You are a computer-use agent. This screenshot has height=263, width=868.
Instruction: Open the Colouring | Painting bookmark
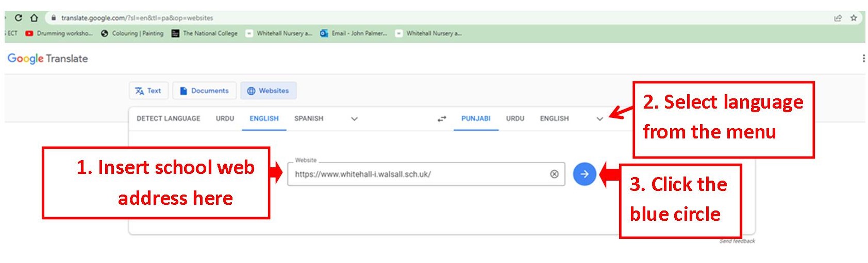point(132,33)
